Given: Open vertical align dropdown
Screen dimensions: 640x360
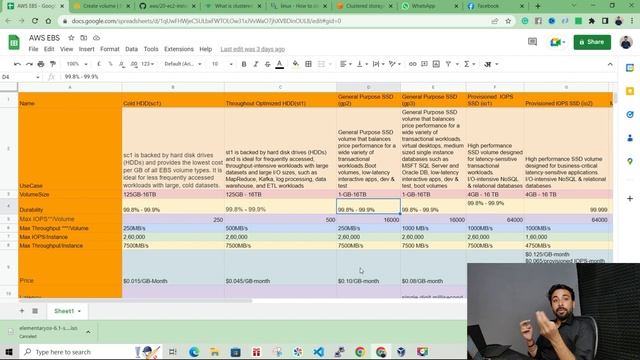Looking at the screenshot, I should (362, 64).
